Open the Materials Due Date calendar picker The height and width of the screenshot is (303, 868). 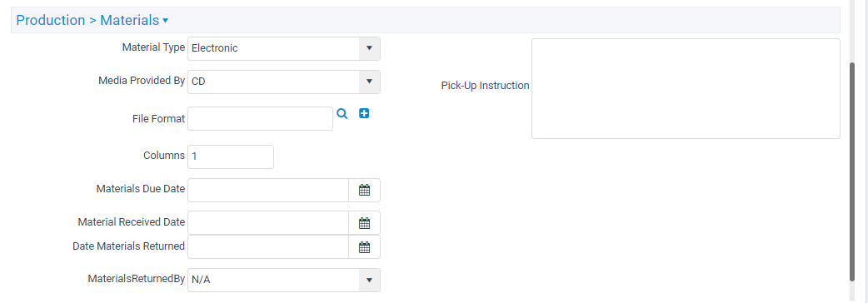point(364,190)
